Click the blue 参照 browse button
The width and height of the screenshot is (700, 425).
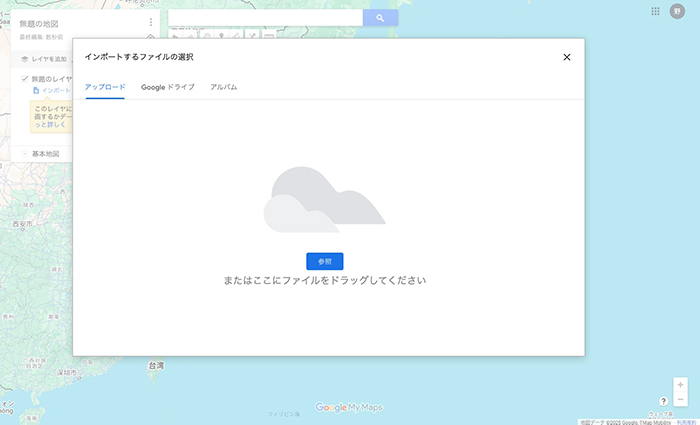click(x=325, y=261)
